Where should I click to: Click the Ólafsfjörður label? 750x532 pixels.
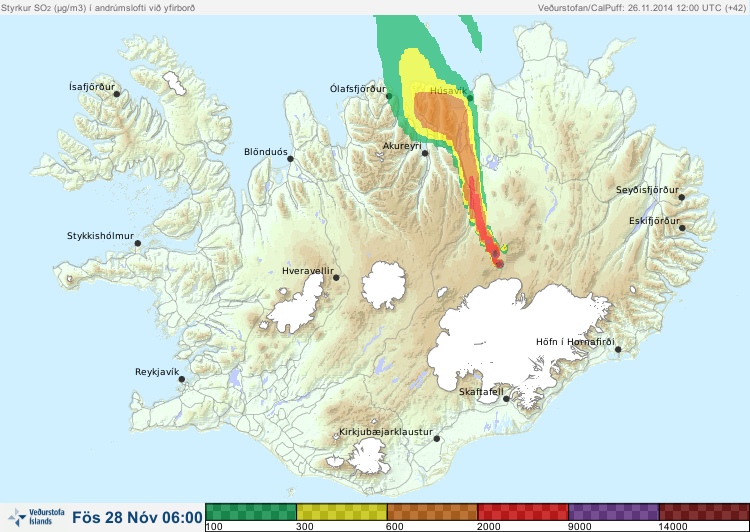click(358, 89)
